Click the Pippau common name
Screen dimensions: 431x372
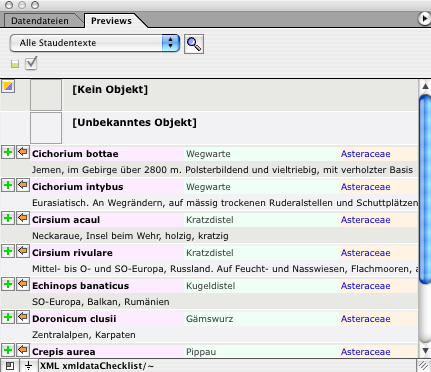201,352
